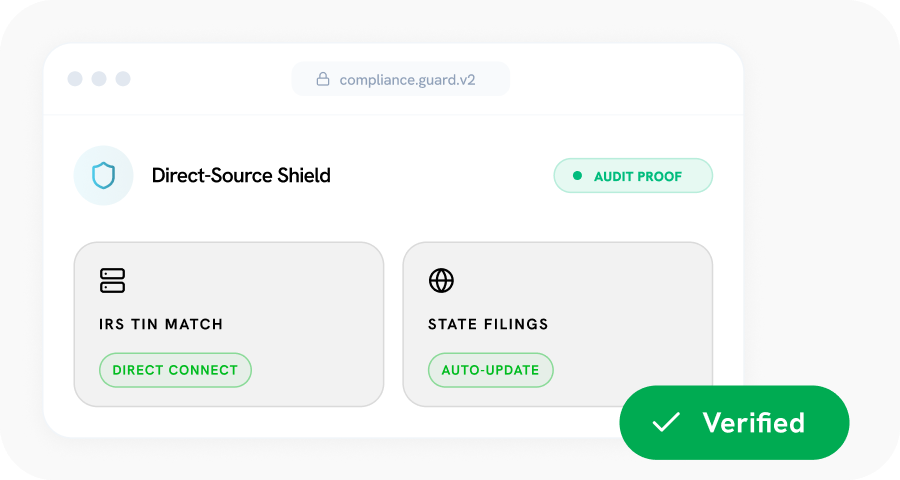Click the globe icon above State Filings
This screenshot has width=900, height=480.
tap(441, 281)
